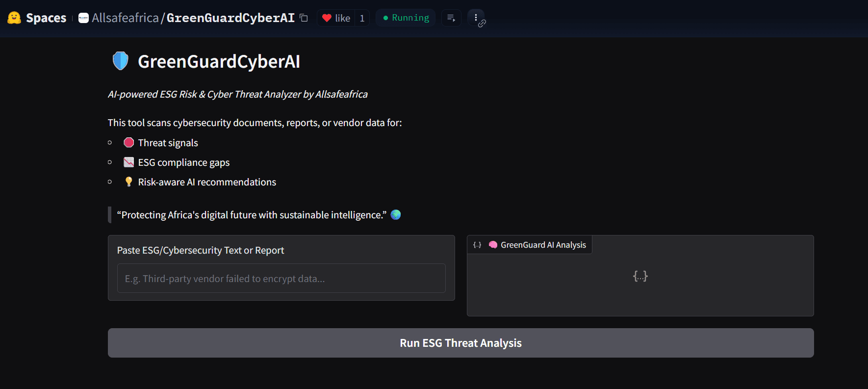This screenshot has height=389, width=868.
Task: Select the globe emoji after the quote
Action: pyautogui.click(x=396, y=214)
